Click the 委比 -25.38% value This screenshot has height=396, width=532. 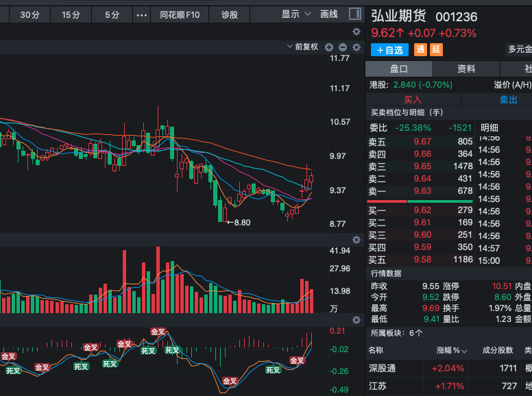[x=413, y=128]
